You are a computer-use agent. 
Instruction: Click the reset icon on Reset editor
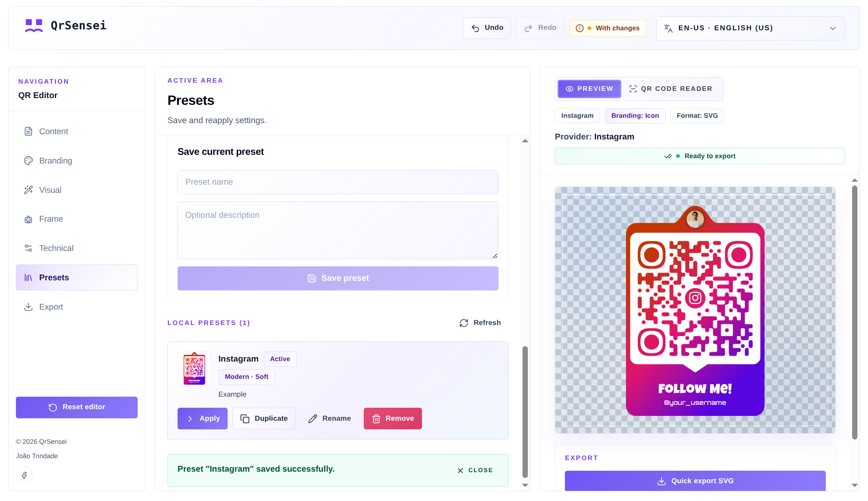[x=53, y=407]
